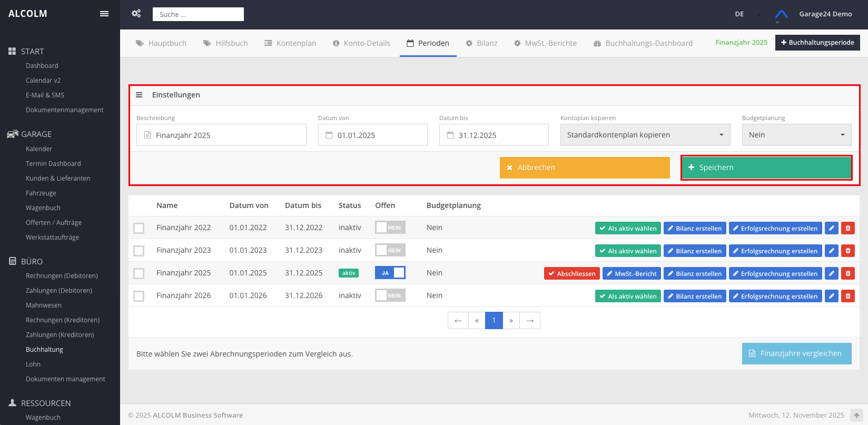
Task: Click the green Speichern button
Action: click(766, 167)
